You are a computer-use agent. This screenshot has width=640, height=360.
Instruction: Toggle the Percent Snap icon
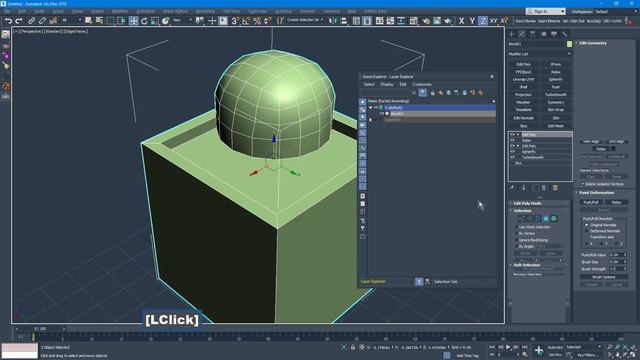click(257, 20)
